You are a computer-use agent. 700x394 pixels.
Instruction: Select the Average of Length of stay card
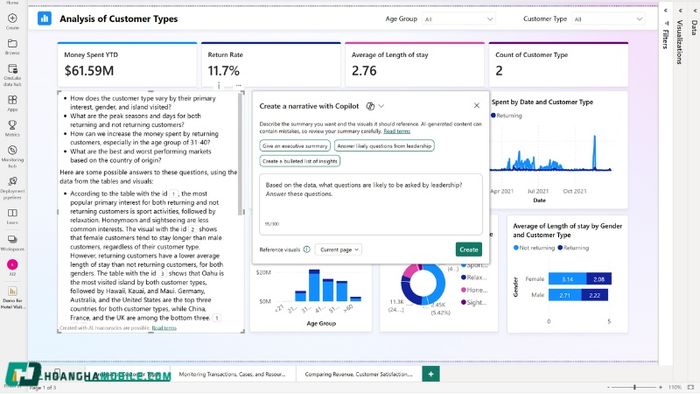(x=415, y=65)
